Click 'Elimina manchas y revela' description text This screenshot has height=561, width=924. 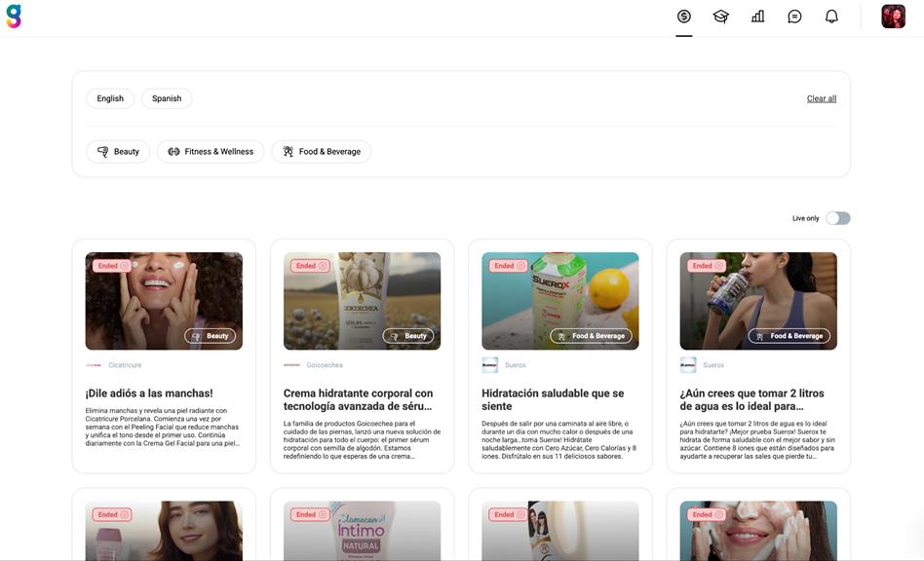(163, 427)
